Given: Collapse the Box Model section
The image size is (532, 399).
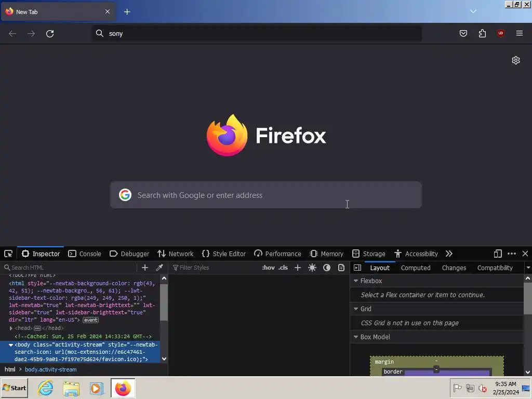Looking at the screenshot, I should pyautogui.click(x=356, y=337).
